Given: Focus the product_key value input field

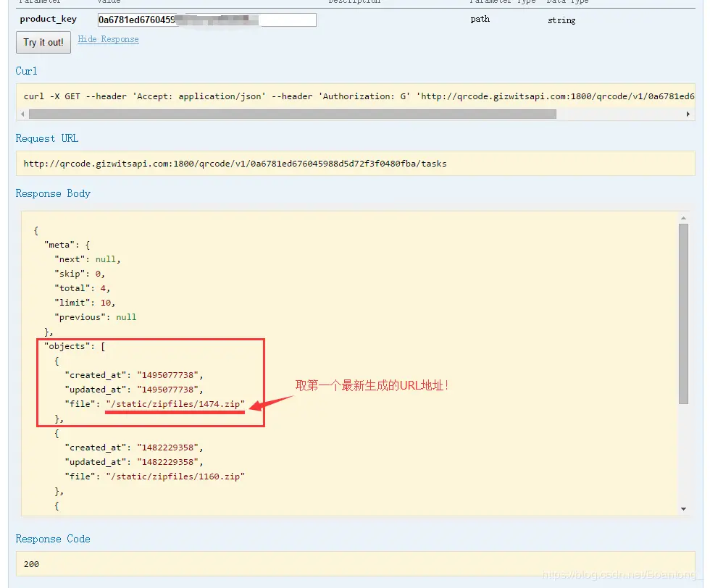Looking at the screenshot, I should 207,20.
